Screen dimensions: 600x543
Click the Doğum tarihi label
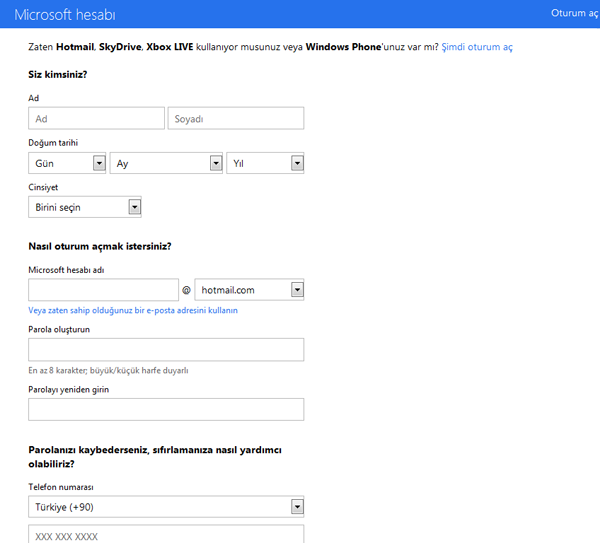coord(53,143)
